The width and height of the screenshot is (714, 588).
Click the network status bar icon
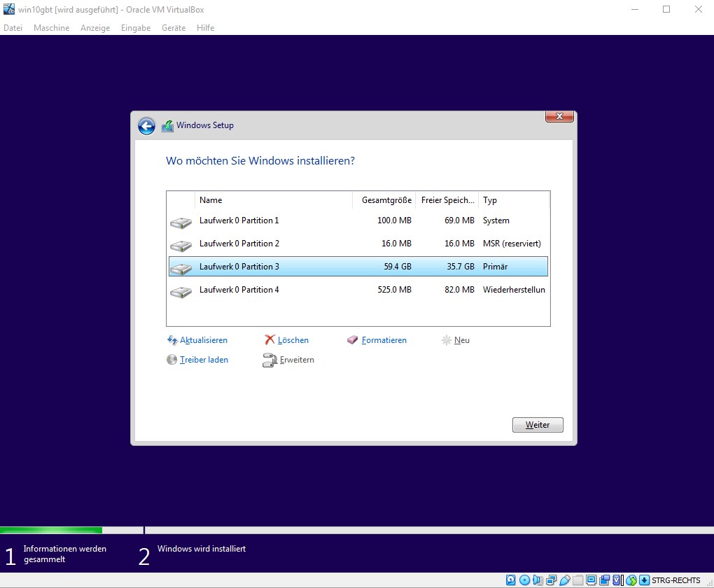(551, 580)
